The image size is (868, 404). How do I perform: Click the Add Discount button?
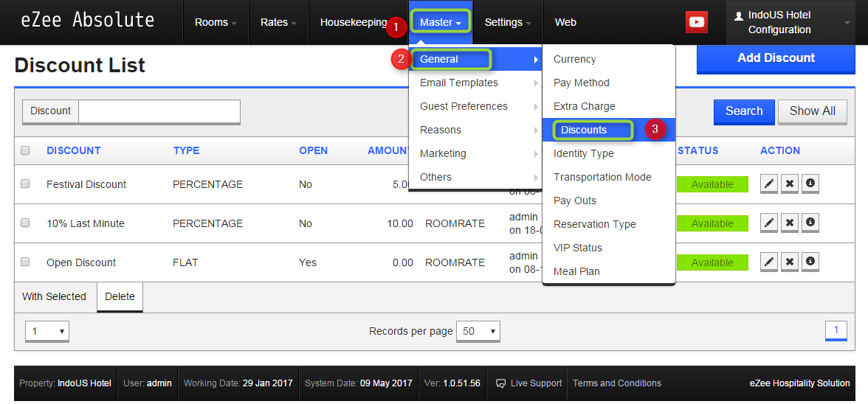click(776, 58)
